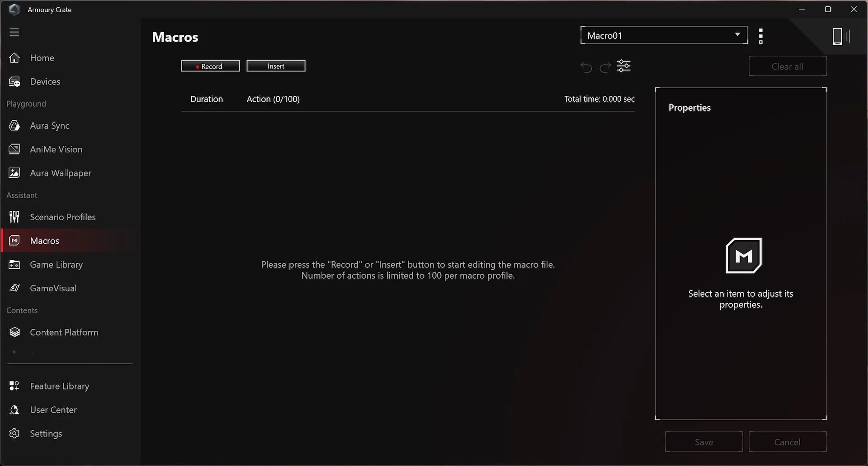Image resolution: width=868 pixels, height=466 pixels.
Task: Open the Aura Sync label
Action: point(50,126)
